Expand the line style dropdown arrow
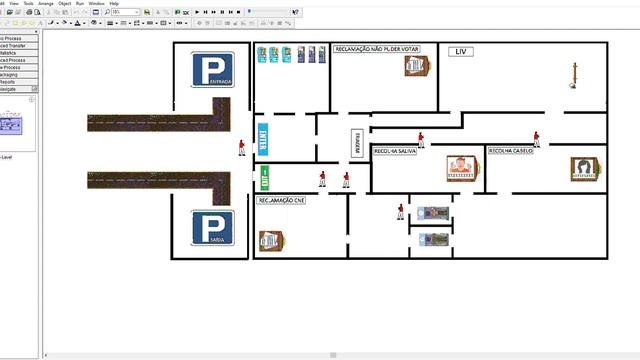Viewport: 640px width, 360px height. click(x=130, y=23)
